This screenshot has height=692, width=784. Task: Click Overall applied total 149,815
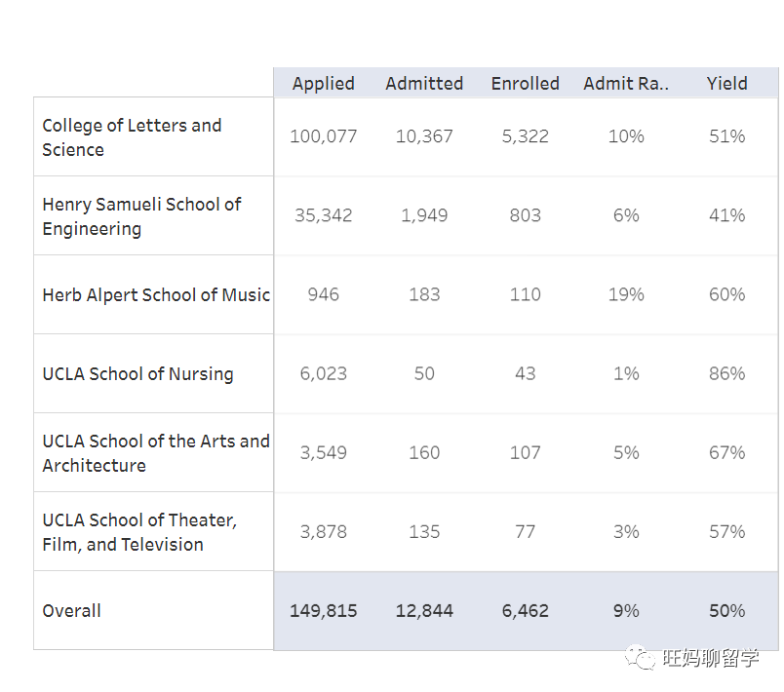(324, 610)
